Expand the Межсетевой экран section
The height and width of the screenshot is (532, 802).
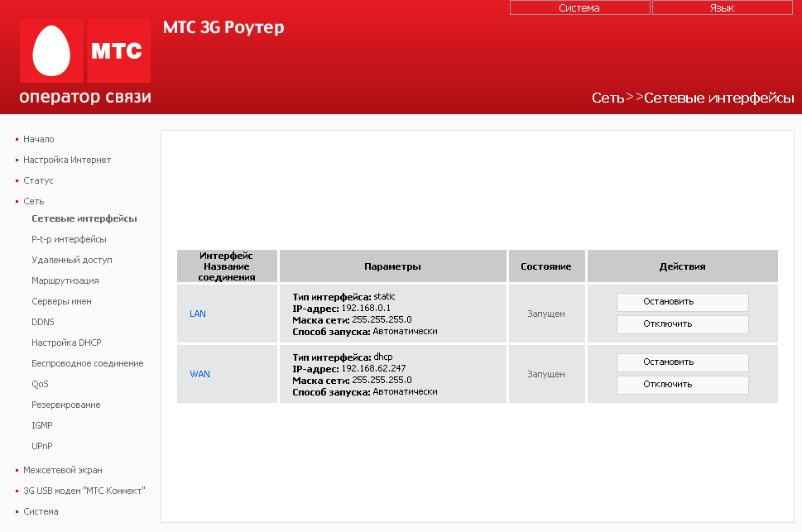63,470
